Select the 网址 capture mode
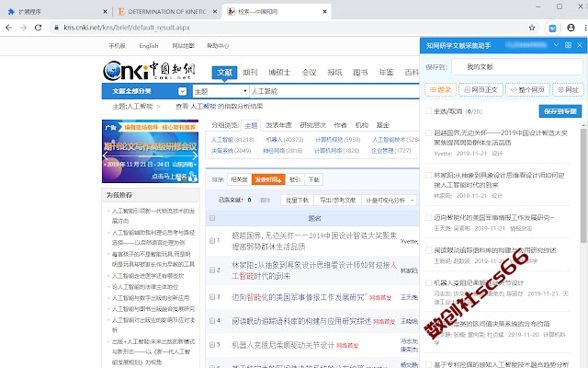The height and width of the screenshot is (368, 588). pyautogui.click(x=568, y=90)
